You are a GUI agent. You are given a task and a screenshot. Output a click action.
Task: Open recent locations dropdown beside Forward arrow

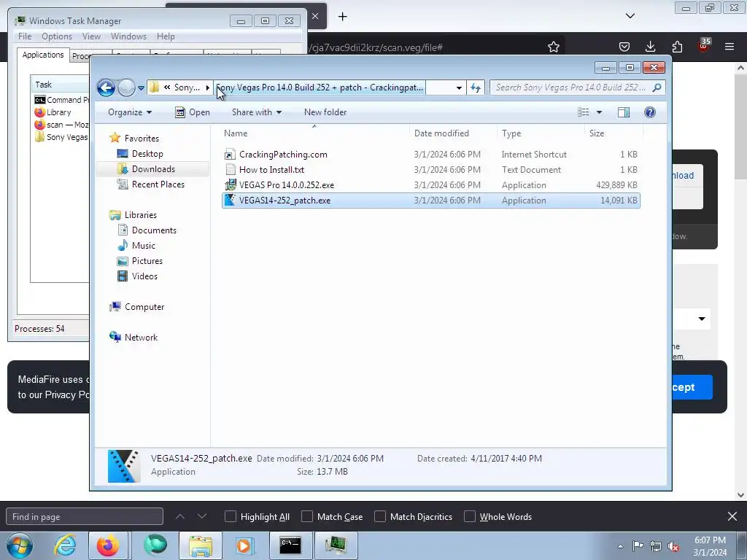click(x=141, y=88)
